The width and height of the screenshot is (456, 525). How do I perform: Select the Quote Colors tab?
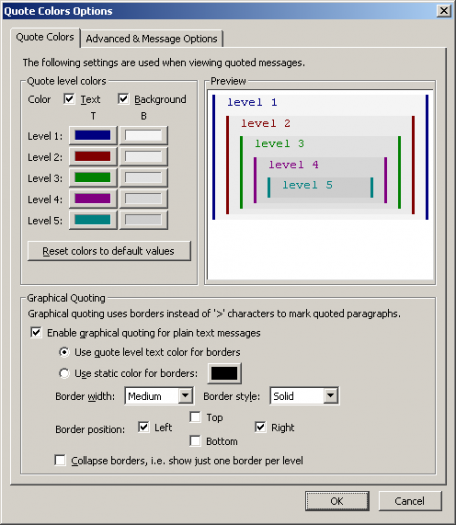pyautogui.click(x=45, y=37)
